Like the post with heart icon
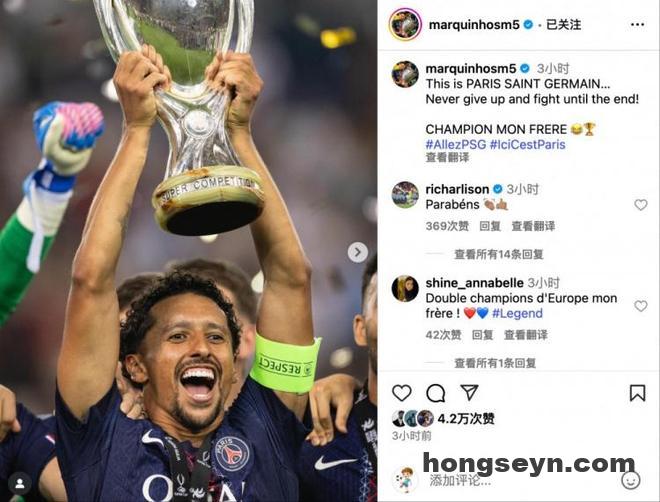The image size is (660, 502). tap(402, 393)
